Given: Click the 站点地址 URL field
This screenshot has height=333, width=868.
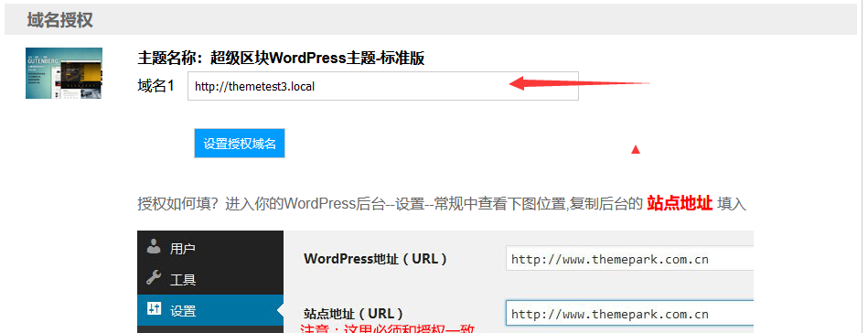Looking at the screenshot, I should click(x=629, y=314).
